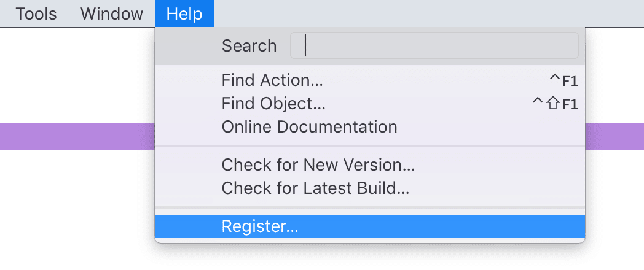Close the menu via Help title
The width and height of the screenshot is (644, 270).
(x=184, y=13)
